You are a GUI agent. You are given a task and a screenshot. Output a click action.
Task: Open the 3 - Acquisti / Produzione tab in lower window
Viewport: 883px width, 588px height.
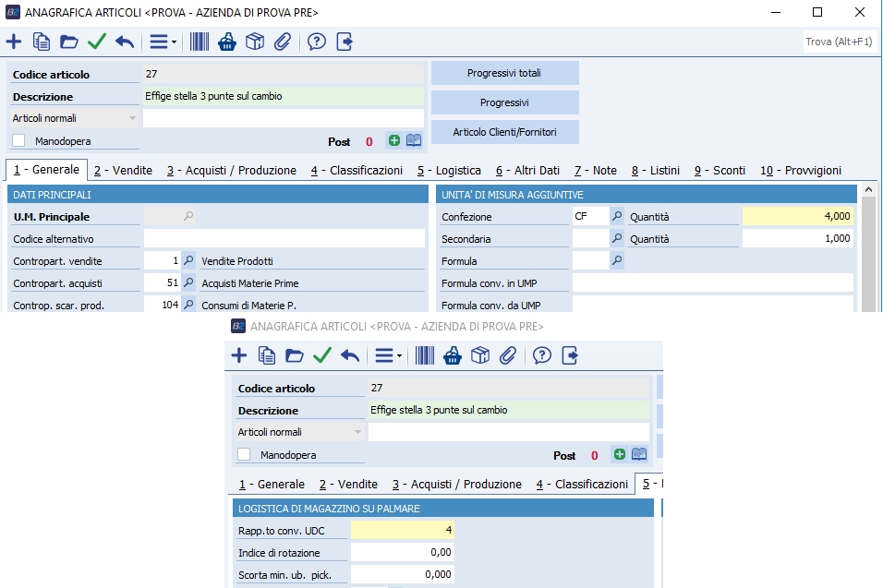pos(456,484)
